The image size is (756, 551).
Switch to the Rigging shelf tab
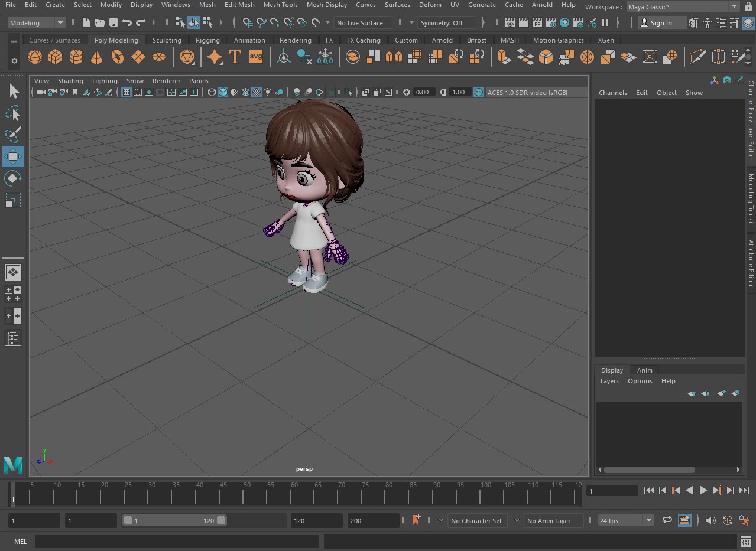coord(207,40)
